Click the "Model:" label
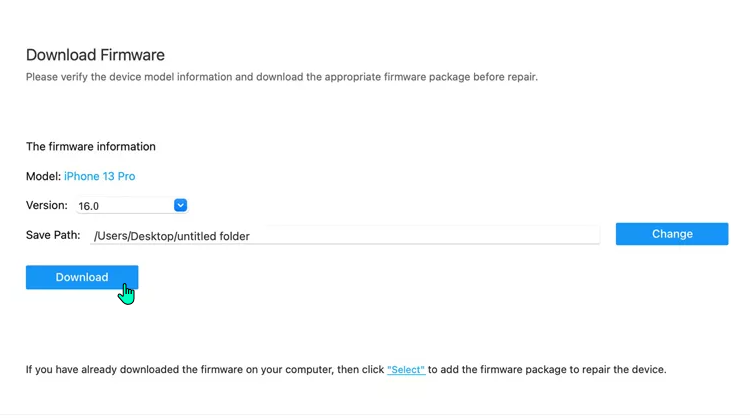Screen dimensions: 750x420 [x=44, y=176]
